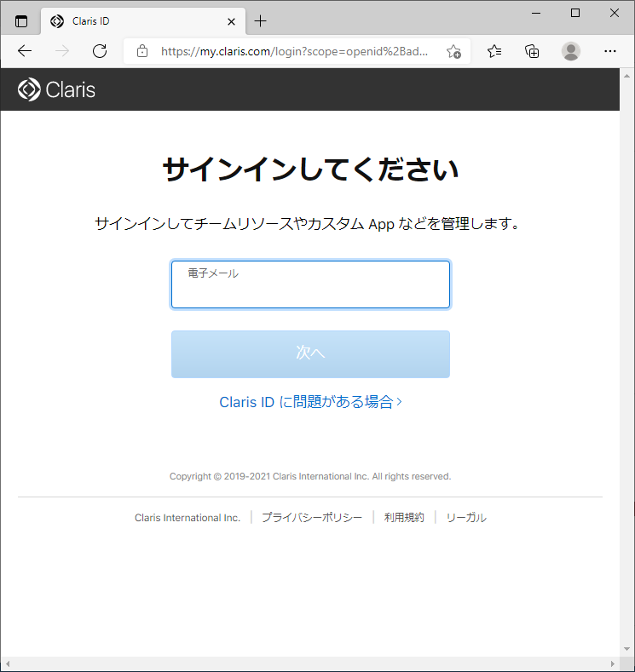Close the browser window
635x672 pixels.
[615, 14]
